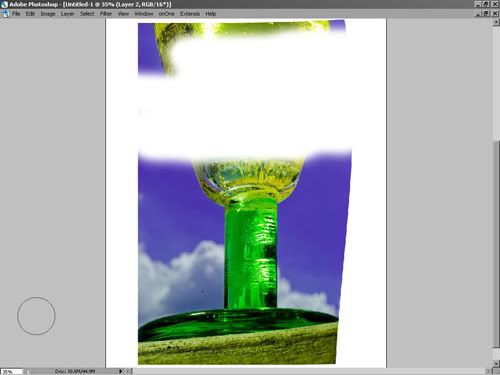Click the document icon beside the File menu
The width and height of the screenshot is (500, 375).
pyautogui.click(x=5, y=14)
